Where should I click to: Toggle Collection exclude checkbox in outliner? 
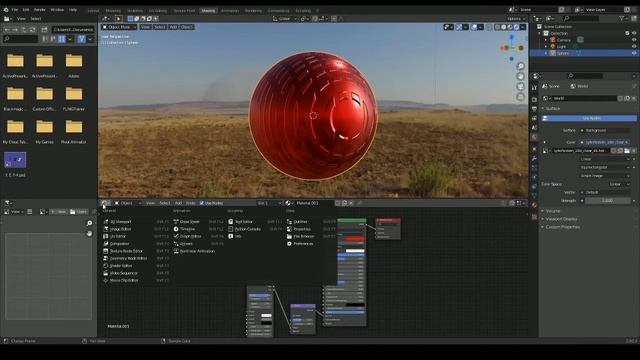coord(627,33)
